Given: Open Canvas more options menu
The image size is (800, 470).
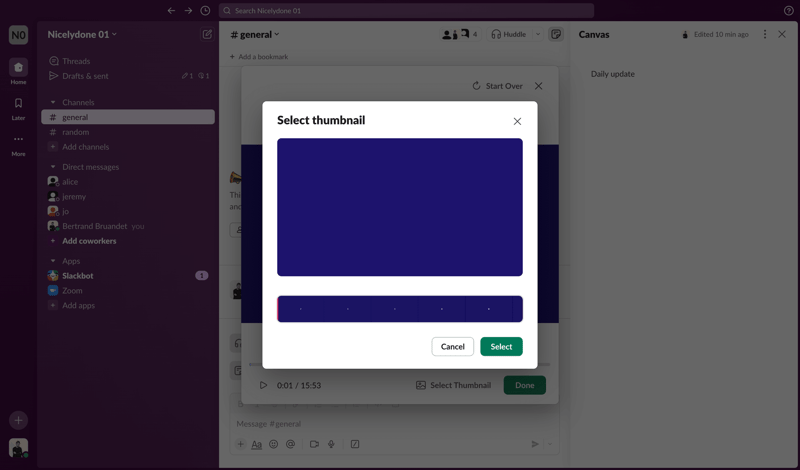Looking at the screenshot, I should coord(764,34).
